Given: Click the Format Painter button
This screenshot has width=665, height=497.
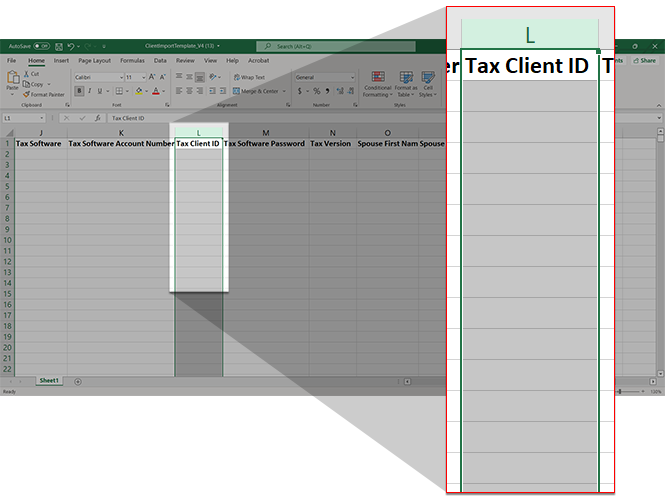Looking at the screenshot, I should (44, 94).
